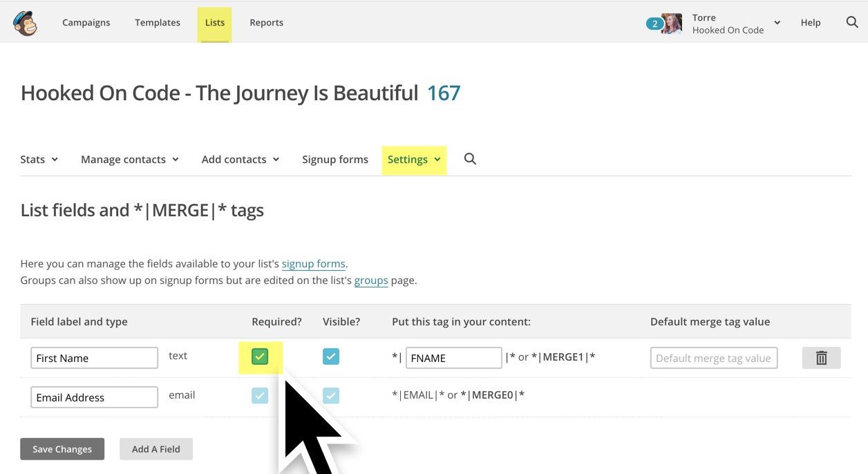Click Visible checkbox for Email Address

(x=331, y=396)
